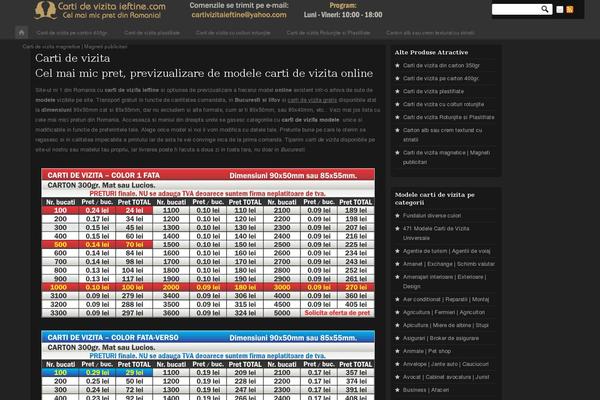Open Carton alb sau crem texturat menu
600x400 pixels.
pyautogui.click(x=430, y=33)
